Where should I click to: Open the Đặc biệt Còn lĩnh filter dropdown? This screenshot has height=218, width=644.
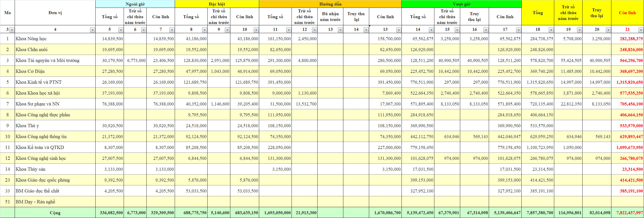256,30
